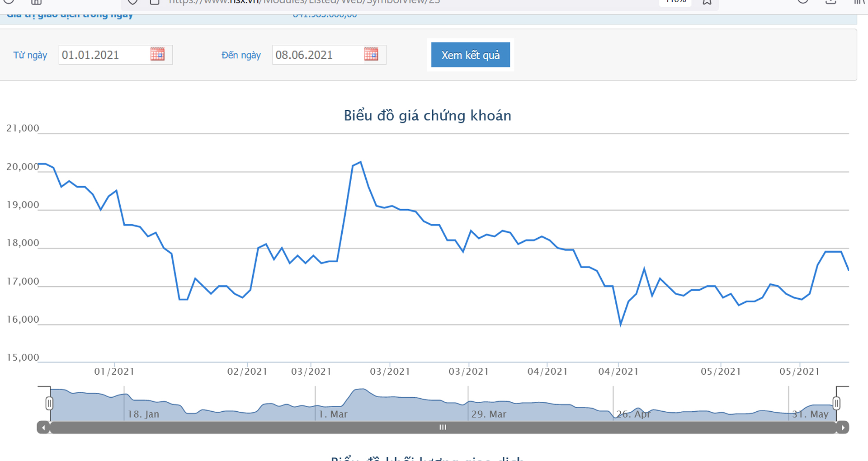Screen dimensions: 868x461
Task: Click the navigator scrollbar center grip
Action: (443, 428)
